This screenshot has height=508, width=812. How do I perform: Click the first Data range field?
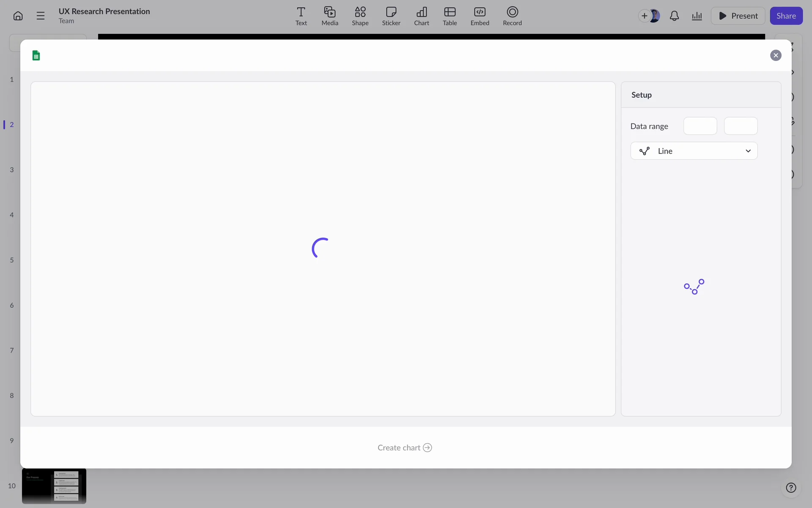coord(700,126)
